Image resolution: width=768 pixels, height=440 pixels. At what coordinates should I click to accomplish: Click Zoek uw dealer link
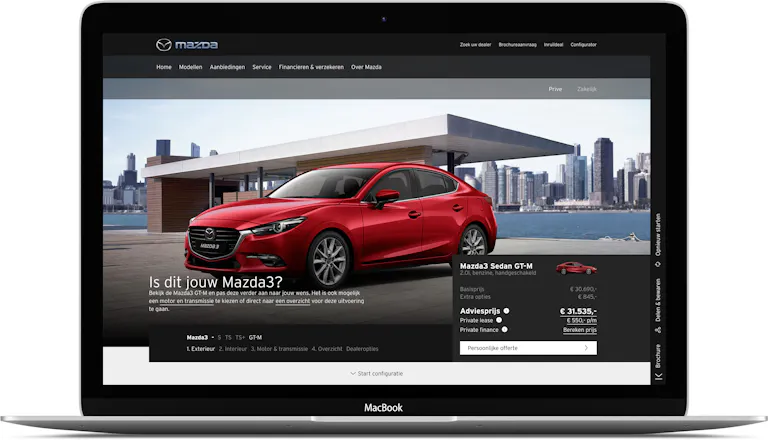[475, 45]
